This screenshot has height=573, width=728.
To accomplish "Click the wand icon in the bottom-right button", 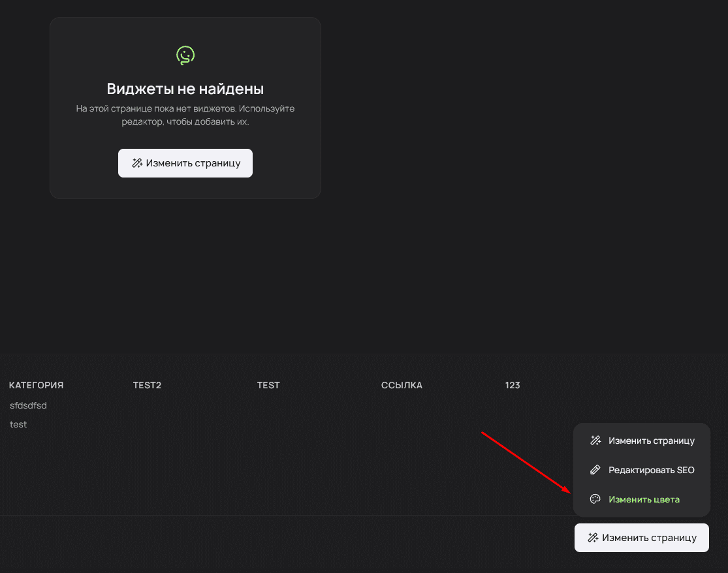I will (x=593, y=538).
